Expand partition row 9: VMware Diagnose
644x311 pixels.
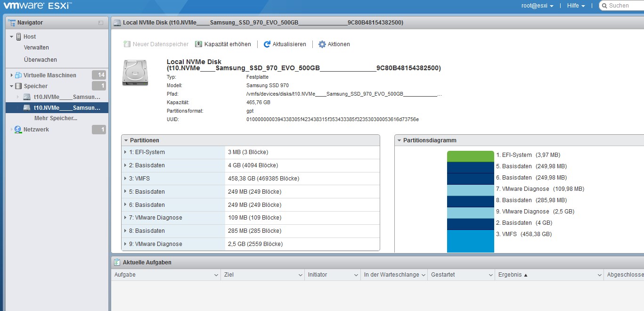coord(125,244)
